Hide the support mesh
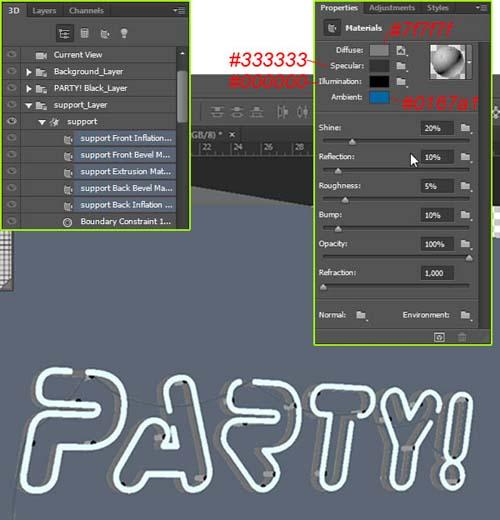500x520 pixels. click(x=12, y=121)
